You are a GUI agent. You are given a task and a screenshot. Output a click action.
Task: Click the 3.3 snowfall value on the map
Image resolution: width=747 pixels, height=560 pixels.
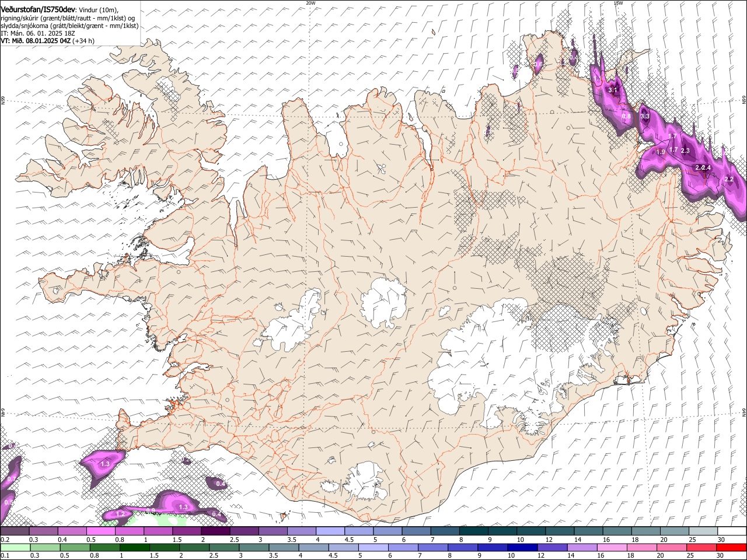pos(645,117)
